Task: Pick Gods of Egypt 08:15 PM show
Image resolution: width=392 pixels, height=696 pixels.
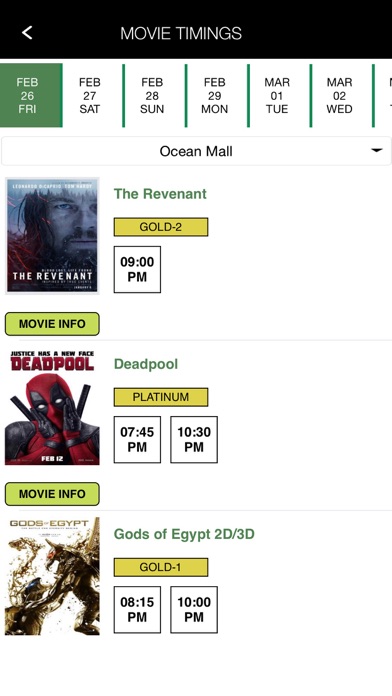Action: 137,609
